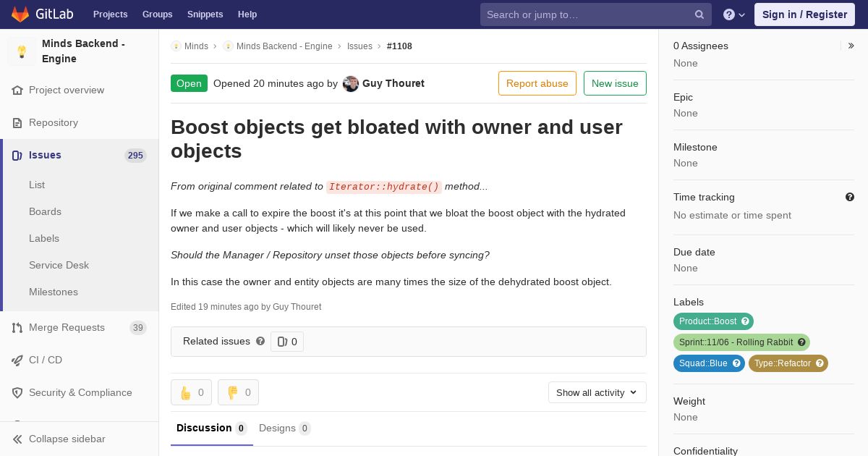The height and width of the screenshot is (456, 868).
Task: Open CI / CD rocket icon
Action: coord(17,360)
